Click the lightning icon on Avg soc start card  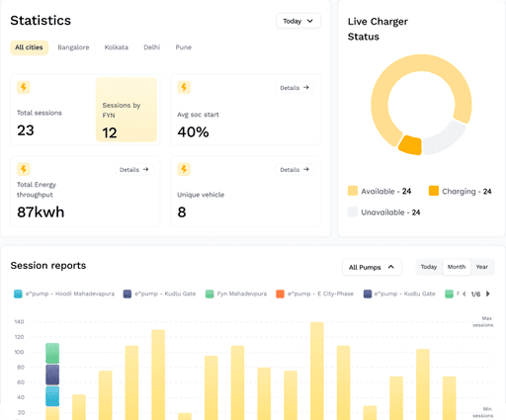tap(184, 87)
